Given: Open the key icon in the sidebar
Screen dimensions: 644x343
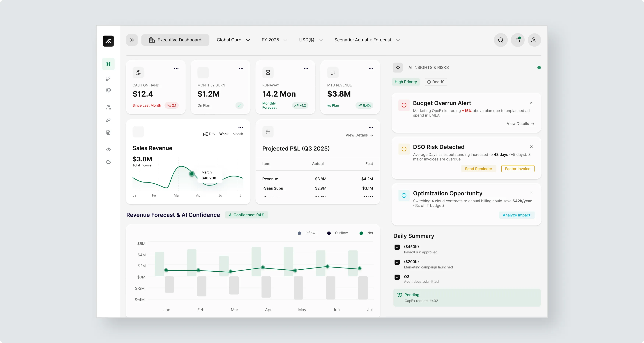Looking at the screenshot, I should coord(108,120).
